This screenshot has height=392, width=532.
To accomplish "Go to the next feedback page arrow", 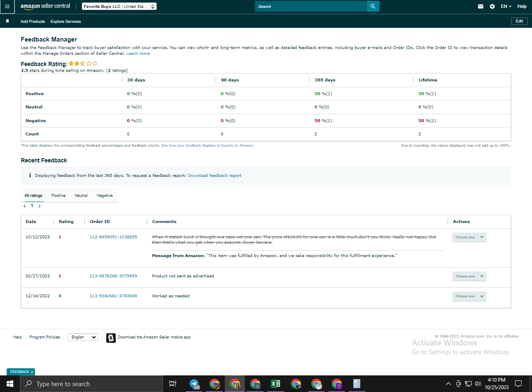I will point(39,206).
